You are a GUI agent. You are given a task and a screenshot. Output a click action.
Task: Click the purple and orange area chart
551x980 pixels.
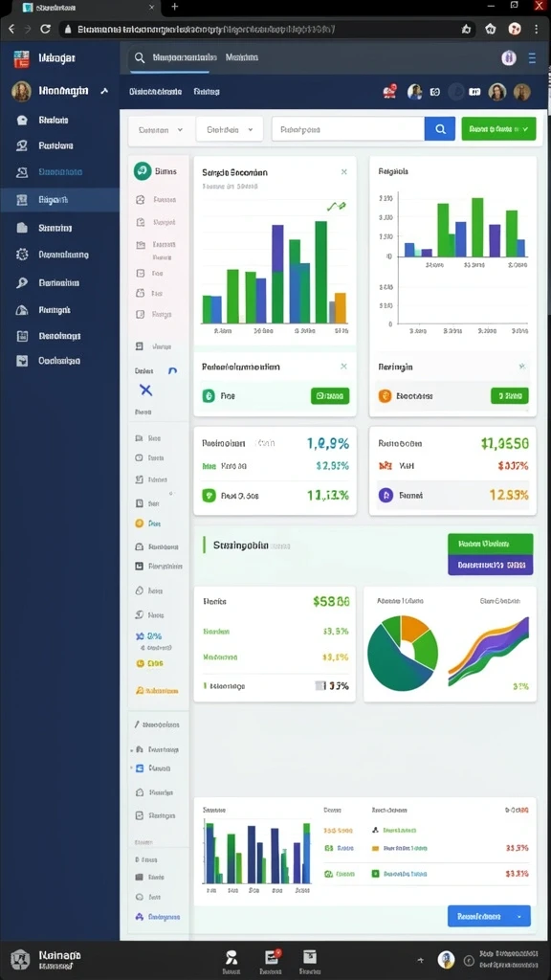[489, 651]
